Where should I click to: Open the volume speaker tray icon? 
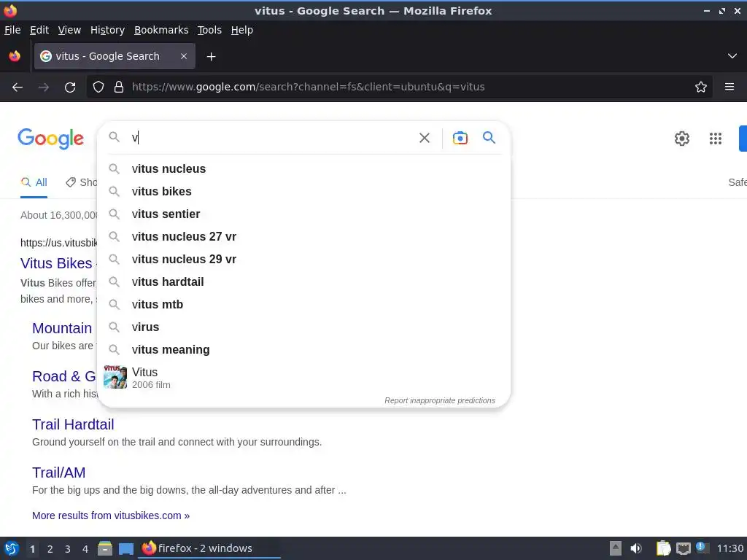point(636,548)
